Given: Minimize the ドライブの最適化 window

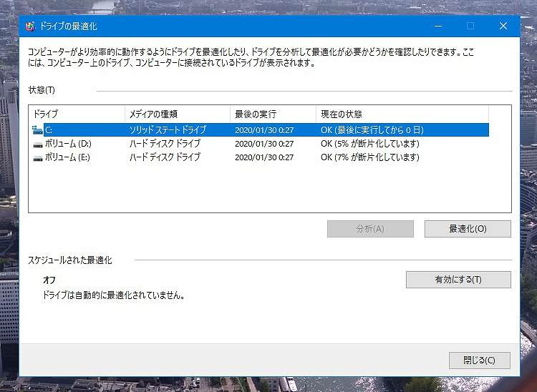Looking at the screenshot, I should tap(438, 26).
